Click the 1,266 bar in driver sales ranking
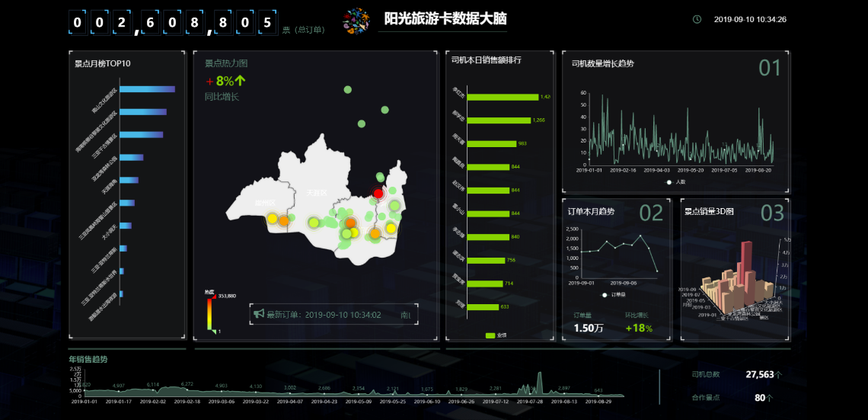This screenshot has width=868, height=420. coord(499,120)
